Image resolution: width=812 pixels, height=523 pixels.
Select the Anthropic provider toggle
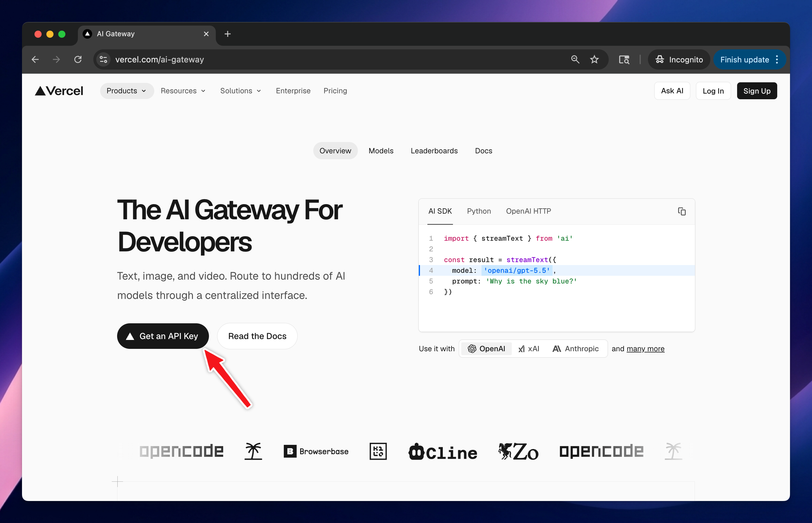[576, 349]
